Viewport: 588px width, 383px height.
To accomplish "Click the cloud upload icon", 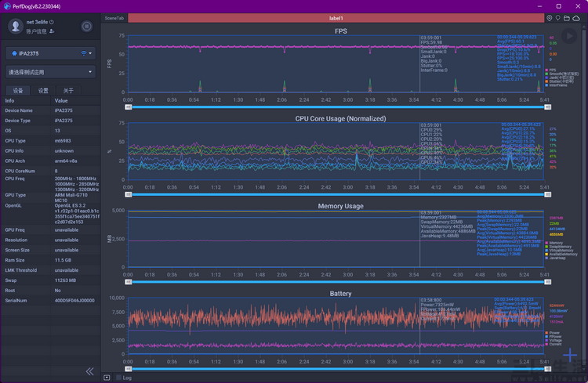I will click(576, 18).
